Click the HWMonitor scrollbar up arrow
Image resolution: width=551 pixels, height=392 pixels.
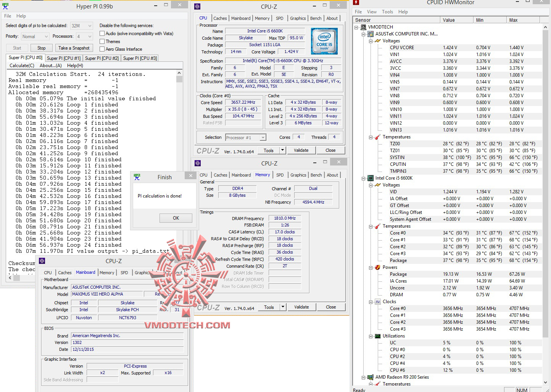tap(545, 27)
